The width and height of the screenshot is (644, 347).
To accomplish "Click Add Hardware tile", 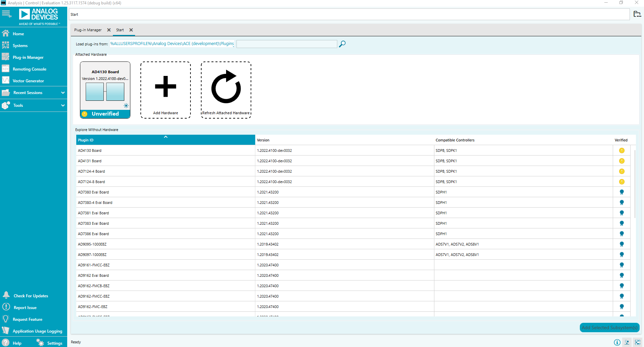I will pyautogui.click(x=166, y=90).
